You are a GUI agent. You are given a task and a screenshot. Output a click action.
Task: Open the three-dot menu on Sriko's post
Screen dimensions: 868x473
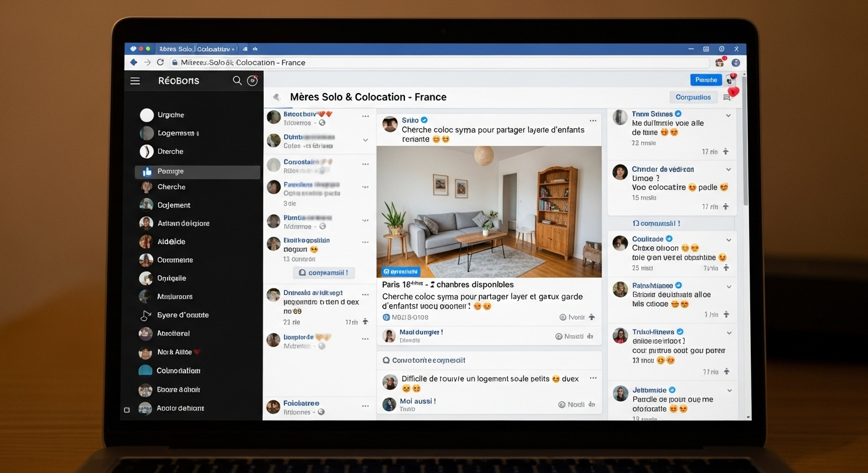pyautogui.click(x=592, y=121)
